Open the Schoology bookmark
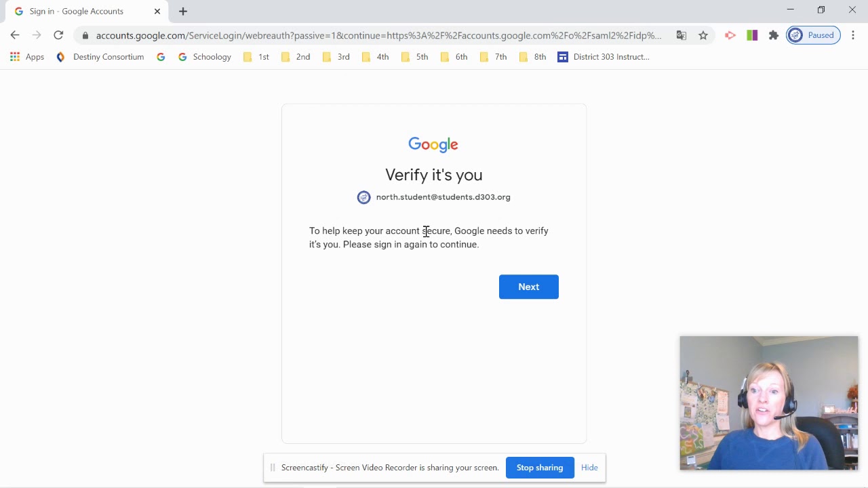Image resolution: width=868 pixels, height=488 pixels. click(x=205, y=57)
